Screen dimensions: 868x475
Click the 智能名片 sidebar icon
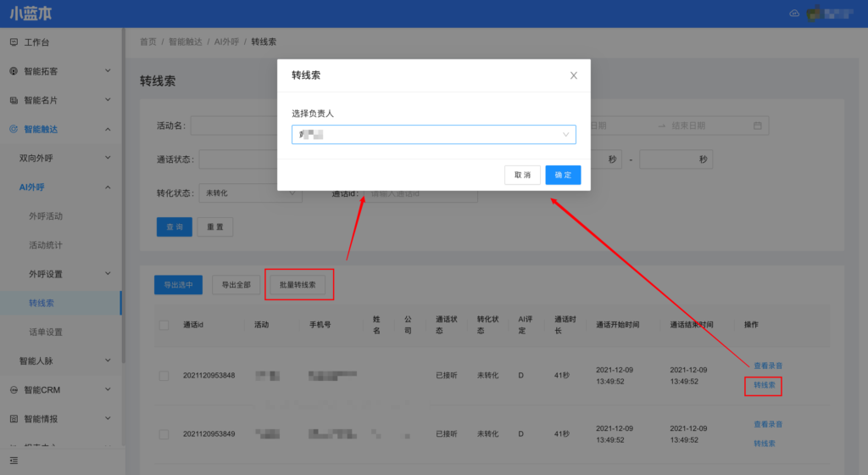14,100
